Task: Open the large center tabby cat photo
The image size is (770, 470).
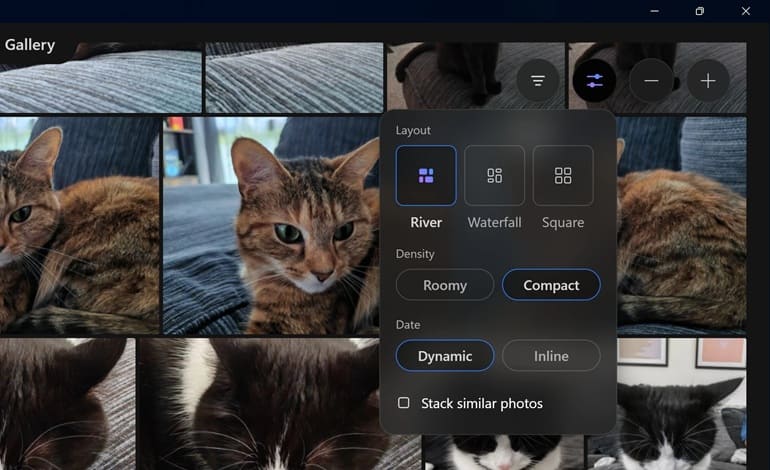Action: point(270,225)
